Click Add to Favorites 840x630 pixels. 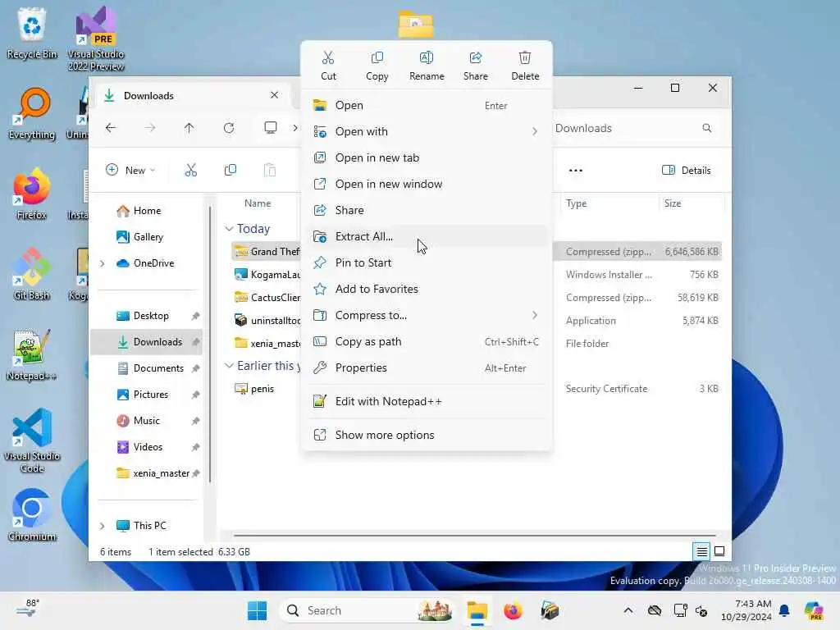tap(427, 290)
